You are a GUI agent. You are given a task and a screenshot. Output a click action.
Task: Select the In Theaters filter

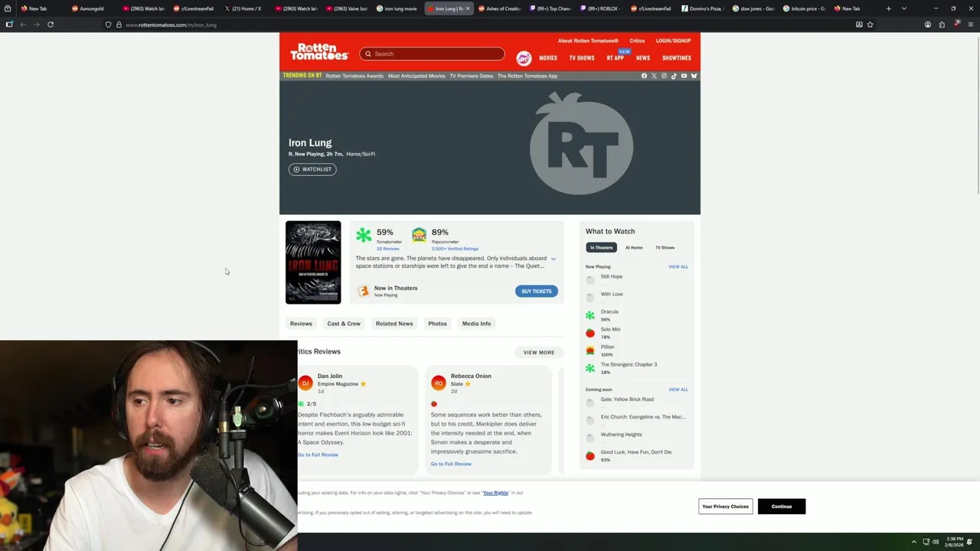pyautogui.click(x=601, y=247)
